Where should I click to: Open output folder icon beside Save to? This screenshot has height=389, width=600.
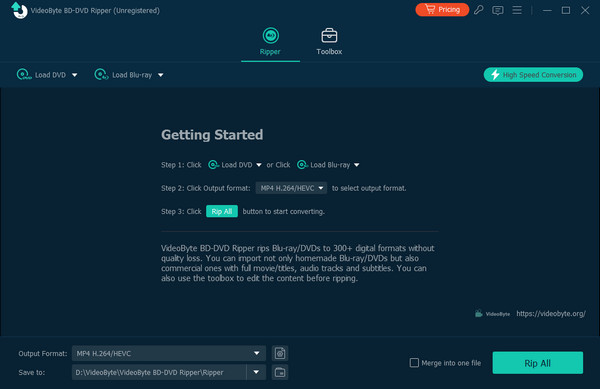[x=280, y=372]
